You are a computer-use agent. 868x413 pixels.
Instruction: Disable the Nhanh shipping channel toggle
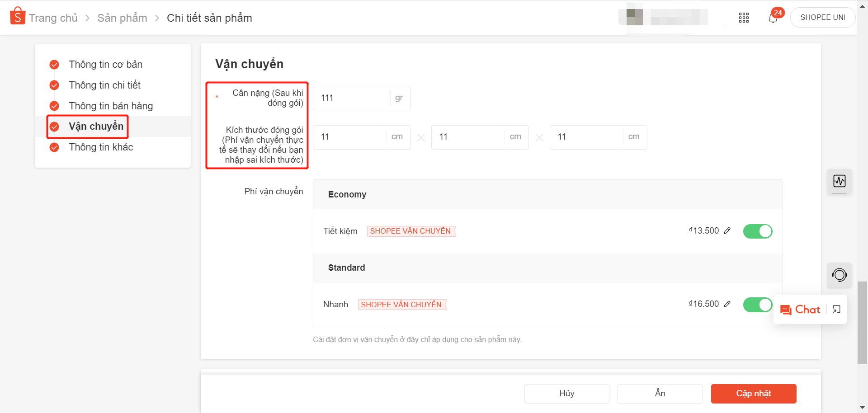(x=758, y=305)
